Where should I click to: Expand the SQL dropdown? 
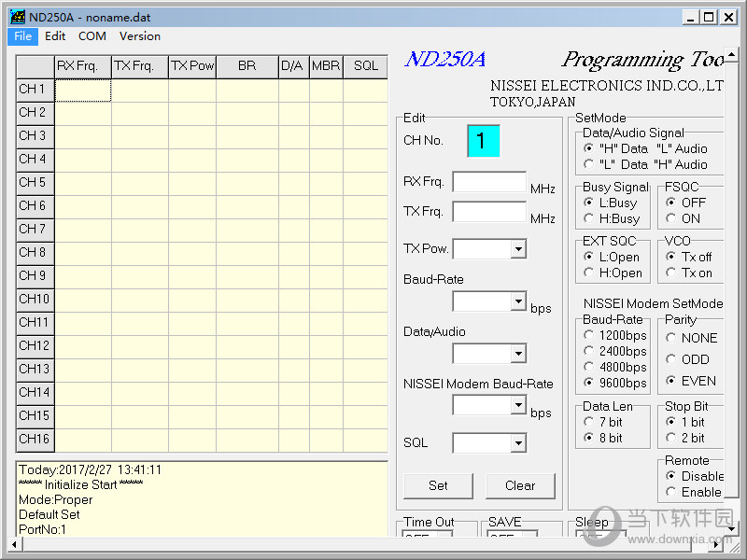click(x=518, y=443)
